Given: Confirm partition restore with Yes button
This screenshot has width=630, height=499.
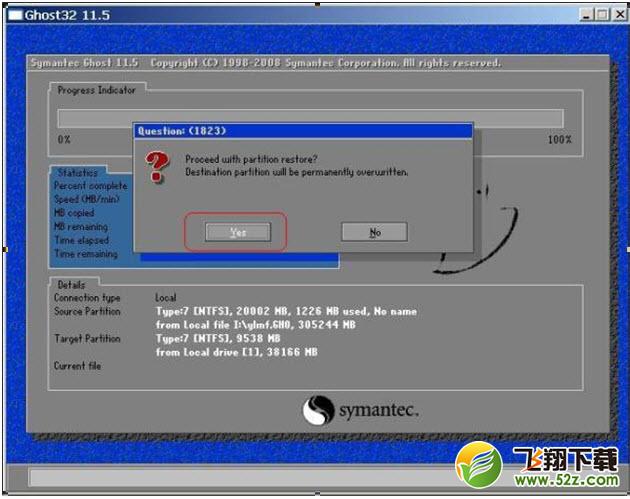Looking at the screenshot, I should tap(238, 232).
